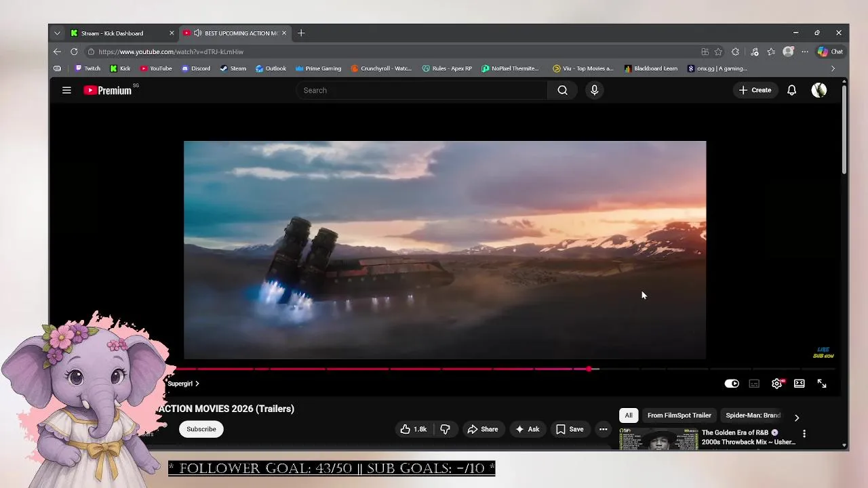The width and height of the screenshot is (868, 488).
Task: Click into the YouTube search field
Action: click(421, 90)
